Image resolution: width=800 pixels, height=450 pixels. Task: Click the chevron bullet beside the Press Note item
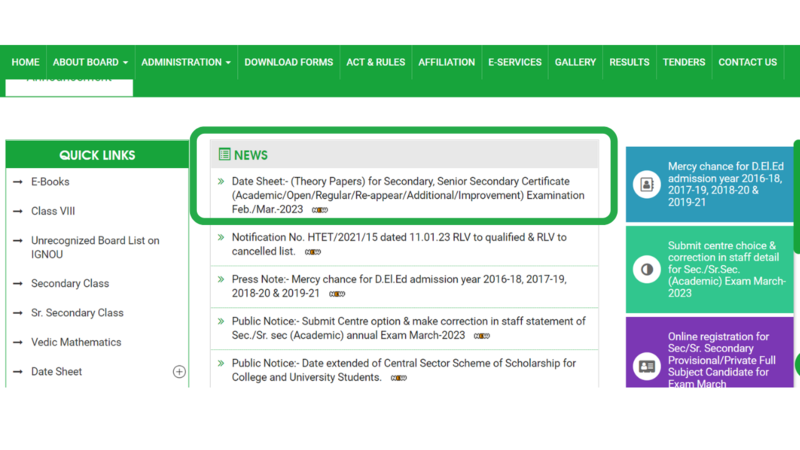pyautogui.click(x=221, y=280)
